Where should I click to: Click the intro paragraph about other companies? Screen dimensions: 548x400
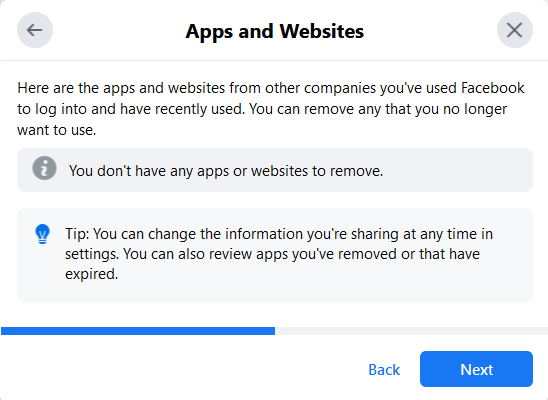[271, 109]
